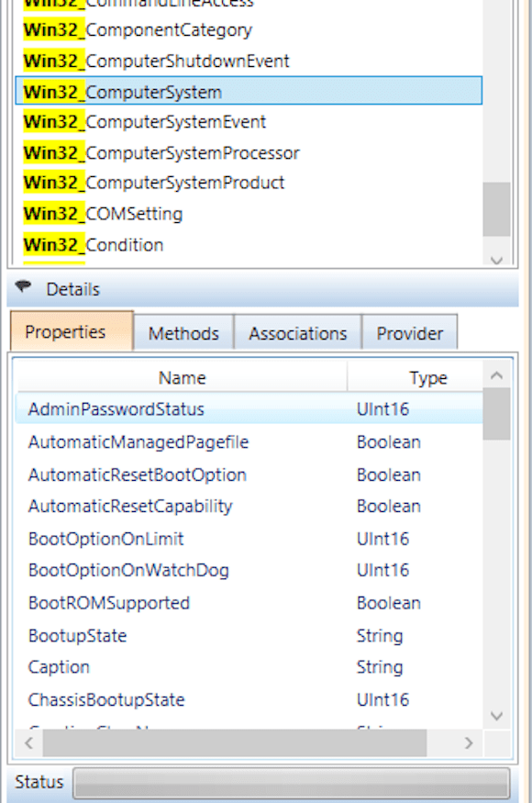Open the Properties tab
Screen dimensions: 532x803
tap(69, 333)
